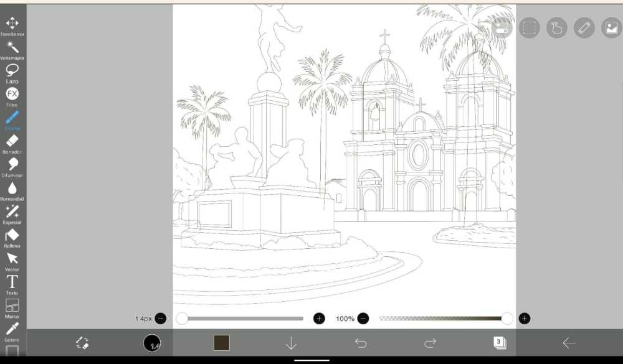Open the Filtro FX tool

12,97
